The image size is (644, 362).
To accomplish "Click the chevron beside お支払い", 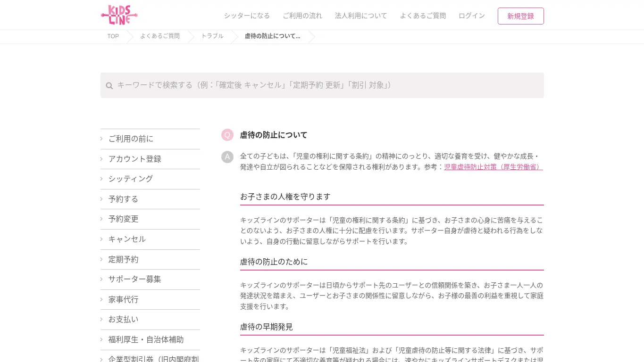I will click(x=101, y=319).
